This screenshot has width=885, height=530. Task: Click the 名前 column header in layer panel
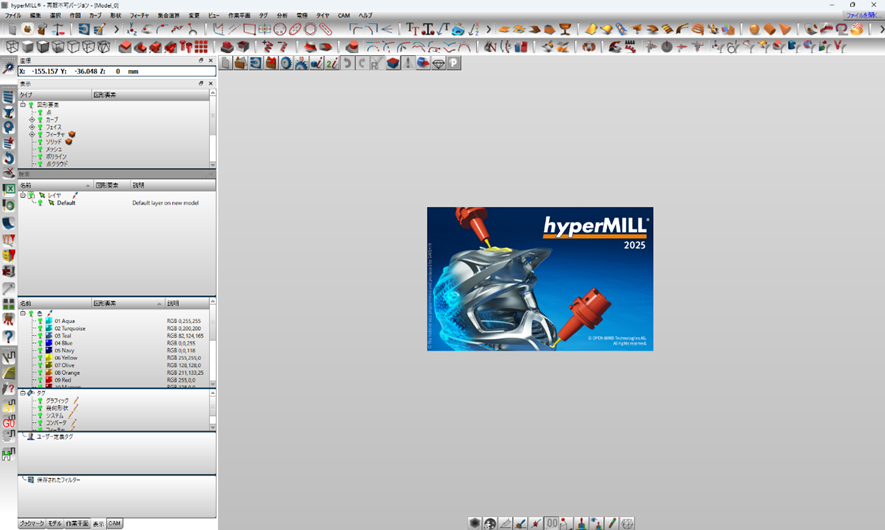coord(26,185)
